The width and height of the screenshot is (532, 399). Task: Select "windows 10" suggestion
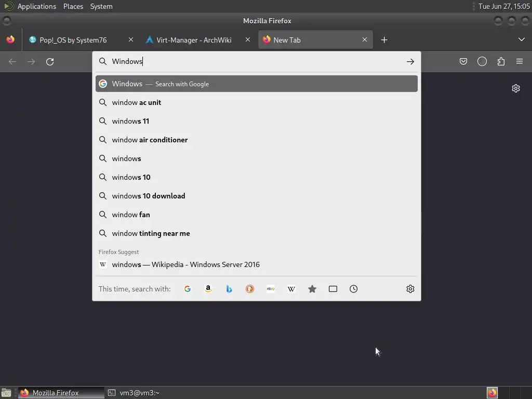[257, 177]
